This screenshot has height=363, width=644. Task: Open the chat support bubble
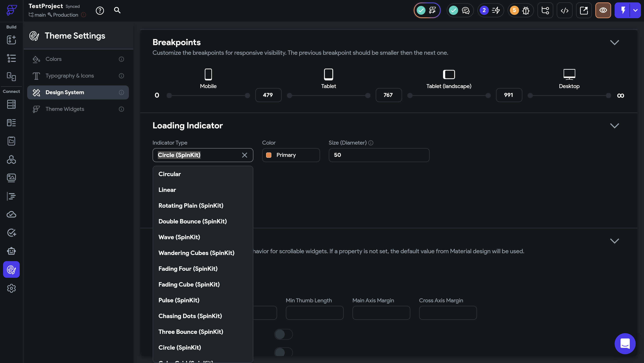click(625, 344)
